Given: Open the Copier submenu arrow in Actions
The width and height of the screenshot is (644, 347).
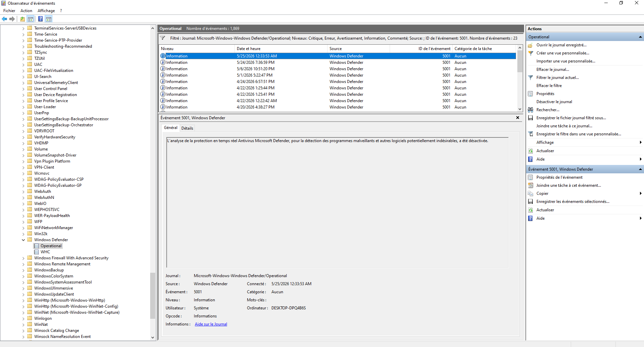Looking at the screenshot, I should pos(641,193).
